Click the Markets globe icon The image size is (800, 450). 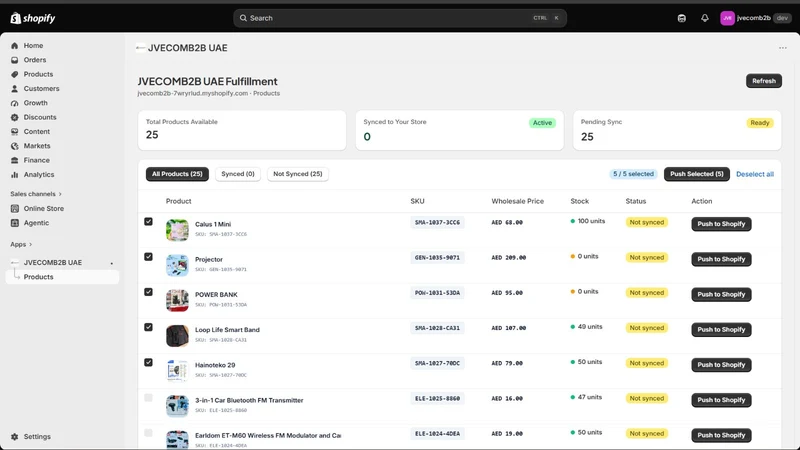coord(15,146)
